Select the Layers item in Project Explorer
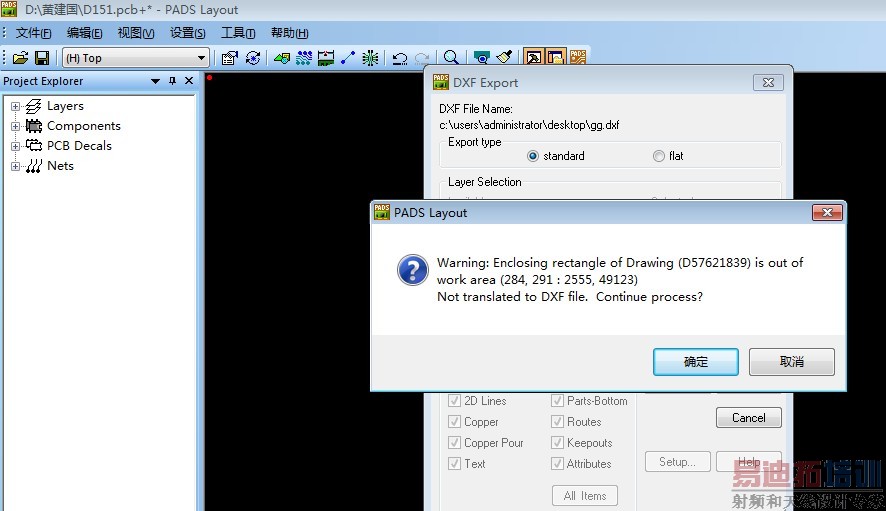Image resolution: width=886 pixels, height=511 pixels. pyautogui.click(x=65, y=106)
